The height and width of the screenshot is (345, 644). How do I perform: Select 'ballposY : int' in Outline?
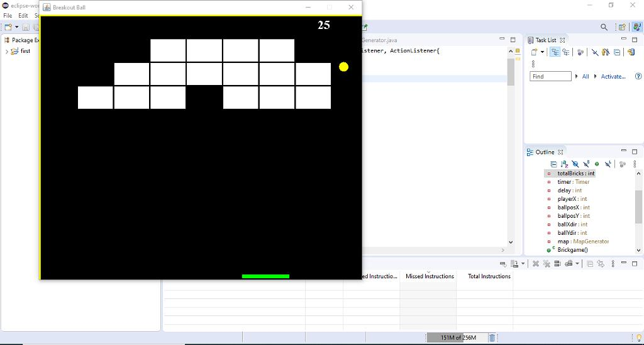point(574,216)
